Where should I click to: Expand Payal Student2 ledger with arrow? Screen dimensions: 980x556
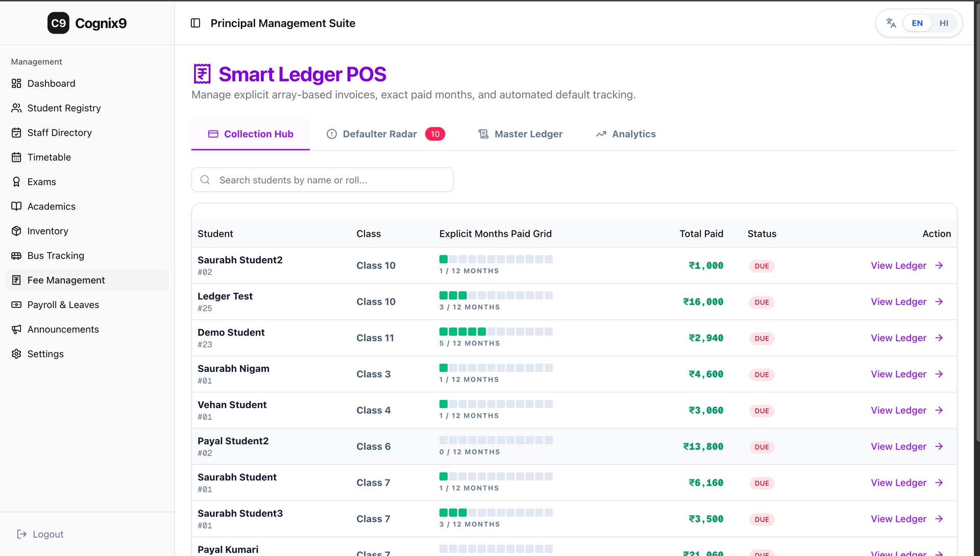tap(939, 446)
